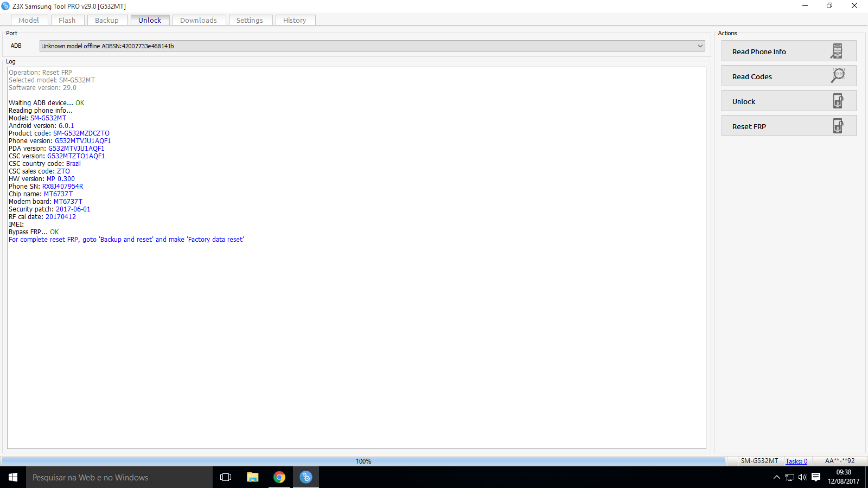Click the phone padlock icon on Unlock
The image size is (868, 488).
(838, 101)
